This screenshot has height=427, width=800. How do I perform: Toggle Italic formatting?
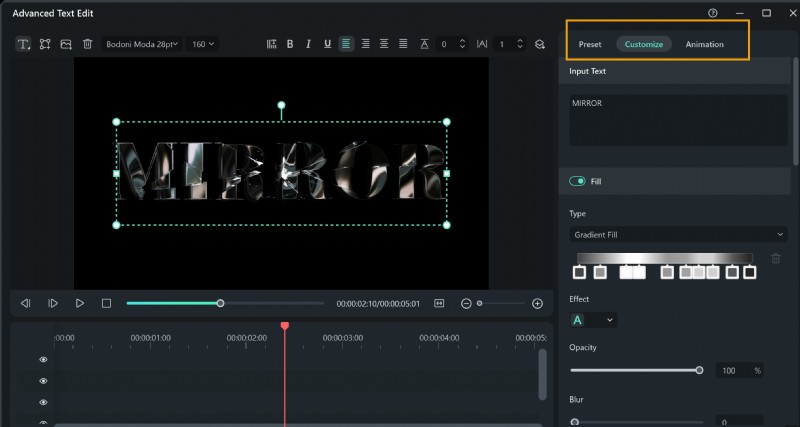[x=308, y=44]
